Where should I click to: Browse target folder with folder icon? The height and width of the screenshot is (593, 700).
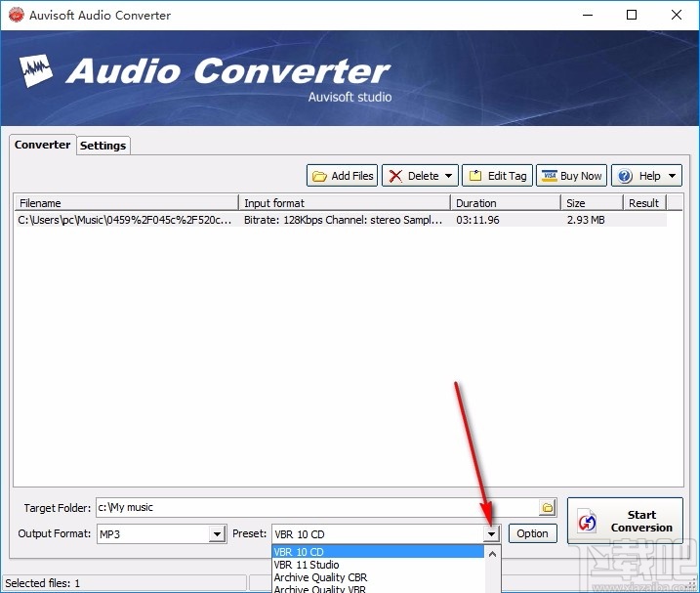548,508
